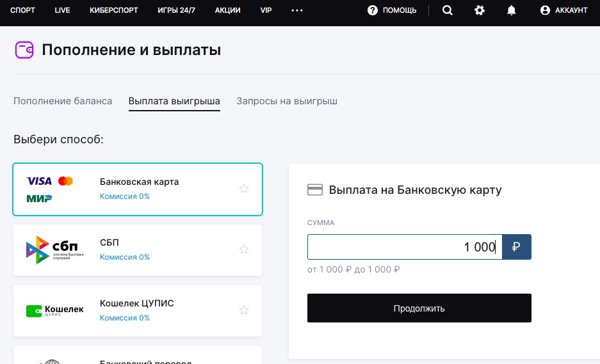The width and height of the screenshot is (600, 364).
Task: Click the ПОМОЩЬ link text
Action: (x=400, y=10)
